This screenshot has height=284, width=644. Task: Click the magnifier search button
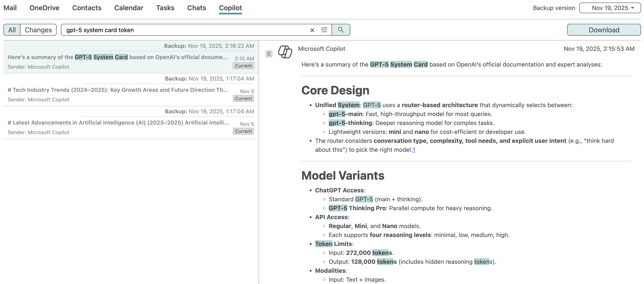point(341,30)
